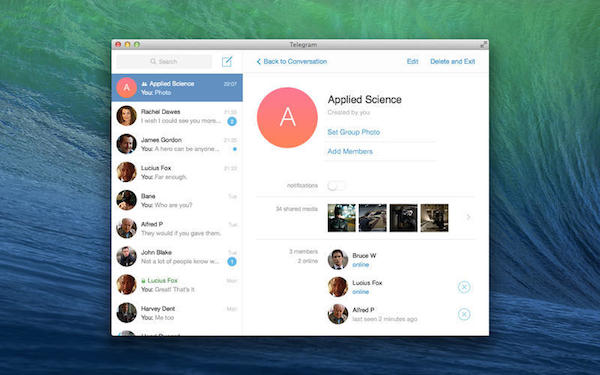Select the secret chat with Lucius Fox
Screen dimensions: 600x375
[x=177, y=285]
